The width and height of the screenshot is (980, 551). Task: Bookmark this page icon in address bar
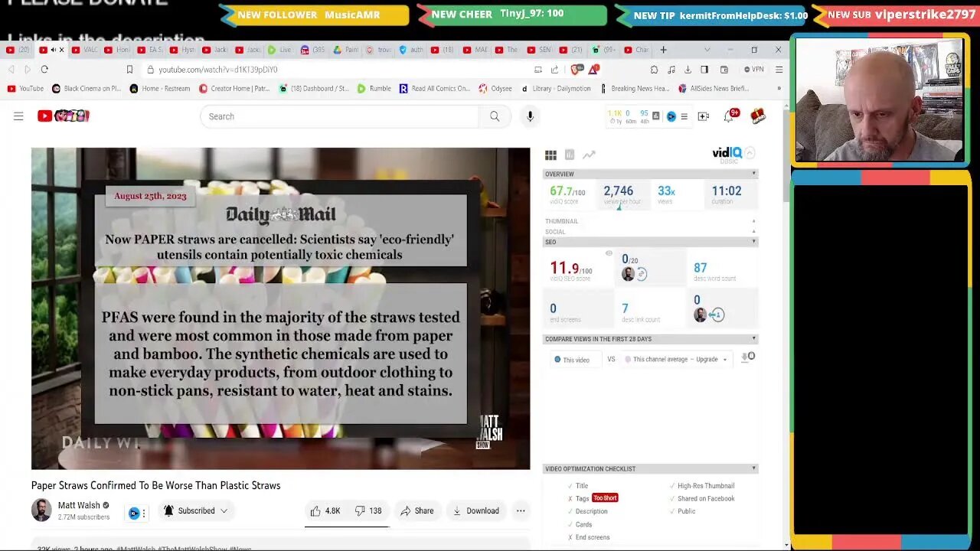coord(129,70)
